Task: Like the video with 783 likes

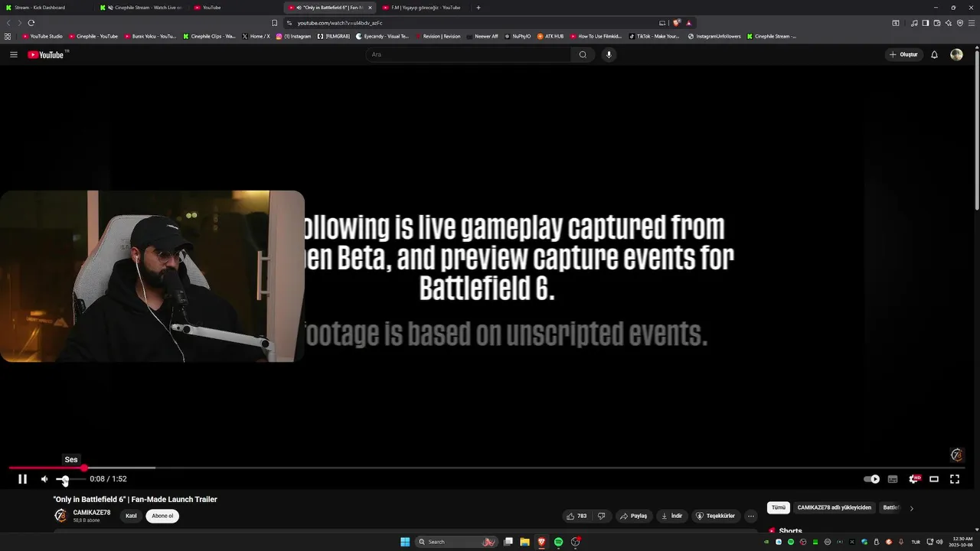Action: 576,516
